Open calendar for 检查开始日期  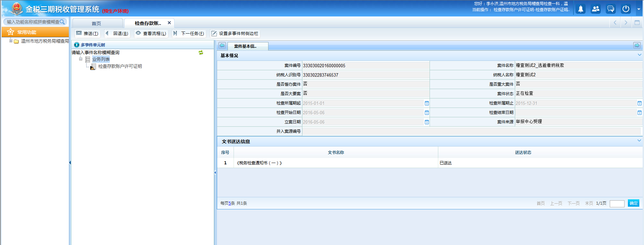[427, 113]
